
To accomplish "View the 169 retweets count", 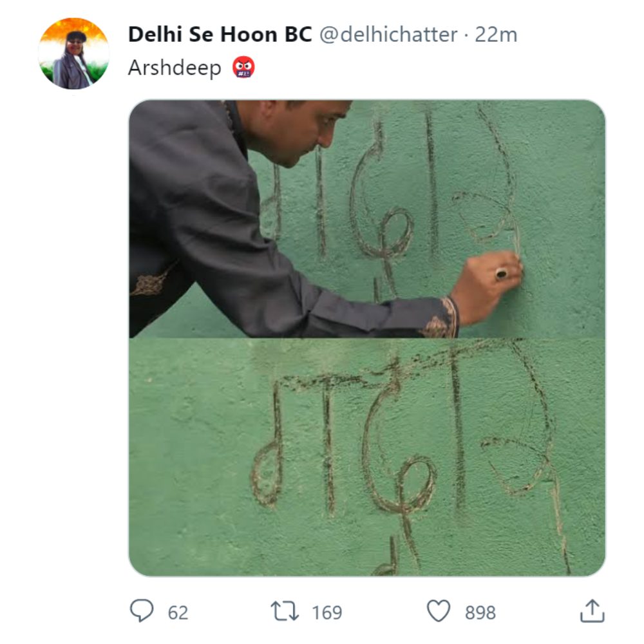I will 327,613.
